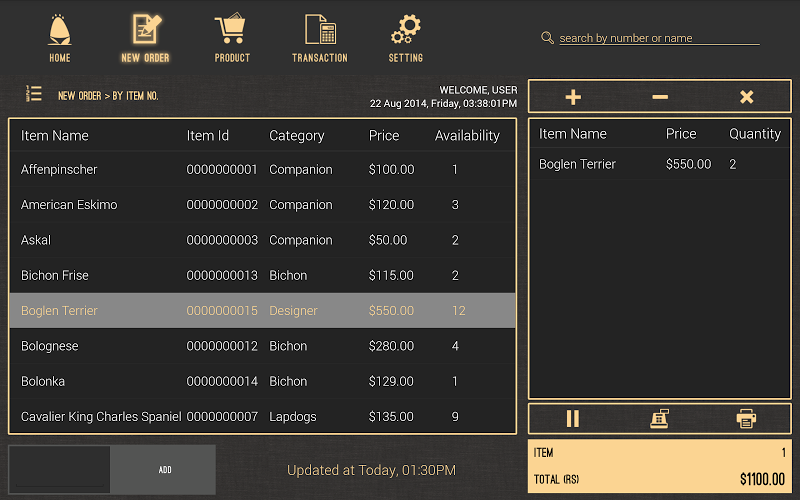
Task: Click the $1100.00 total amount
Action: point(762,479)
